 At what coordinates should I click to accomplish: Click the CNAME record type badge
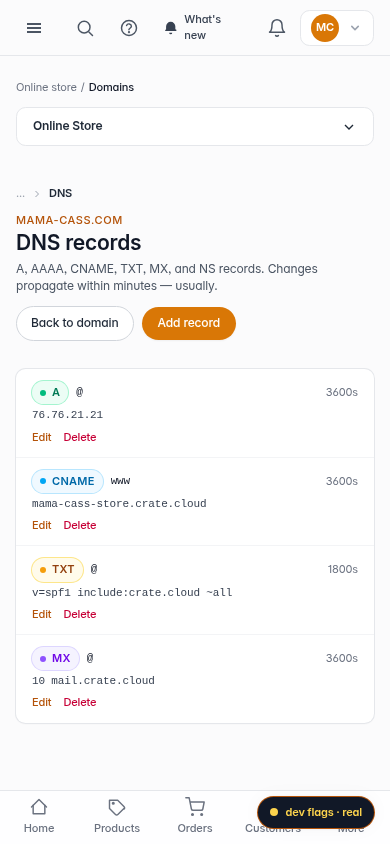pos(67,481)
